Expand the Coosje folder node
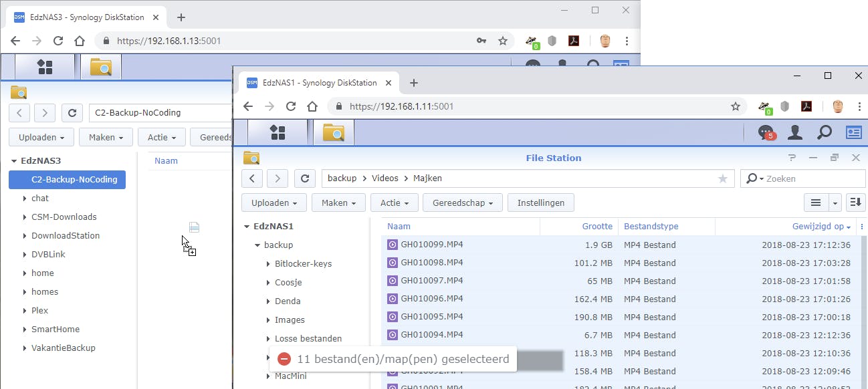The width and height of the screenshot is (868, 389). point(268,283)
